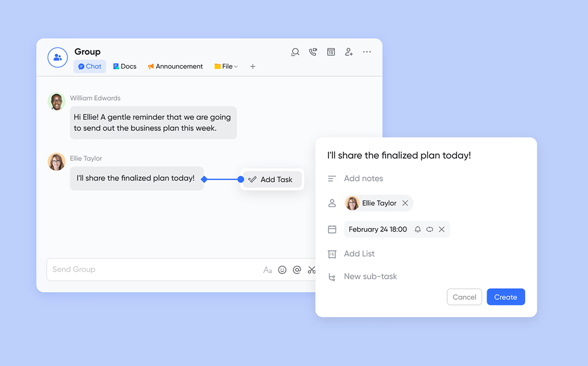The width and height of the screenshot is (588, 366).
Task: Add a member to the group
Action: pyautogui.click(x=349, y=52)
